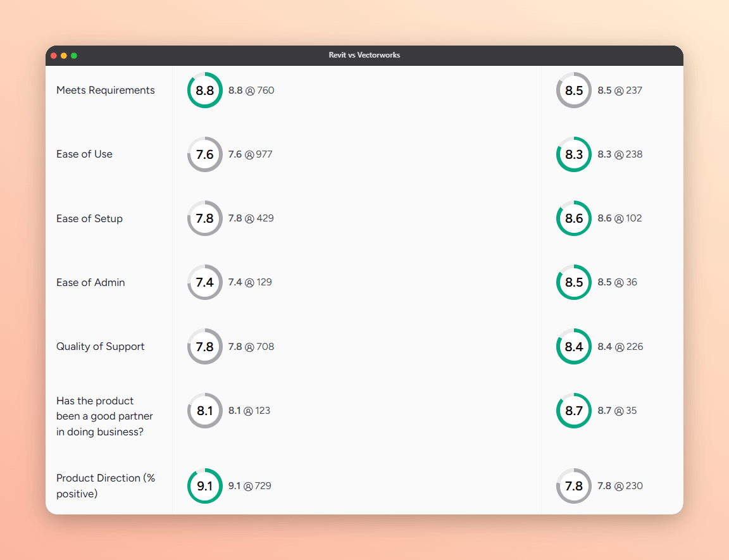Select Vectorworks' 7.8 Product Direction ring
Image resolution: width=729 pixels, height=560 pixels.
[x=574, y=486]
